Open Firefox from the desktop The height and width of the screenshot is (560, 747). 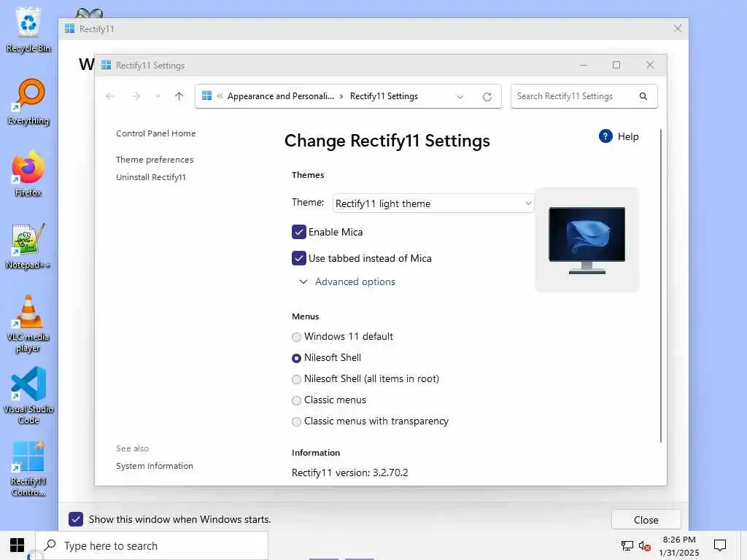[28, 174]
